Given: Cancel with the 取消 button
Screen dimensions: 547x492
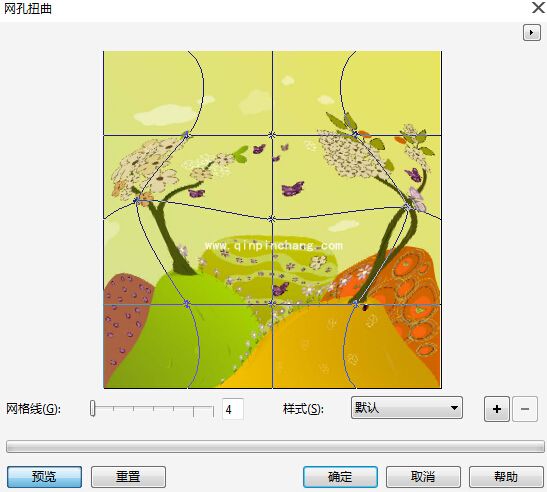Looking at the screenshot, I should coord(423,477).
